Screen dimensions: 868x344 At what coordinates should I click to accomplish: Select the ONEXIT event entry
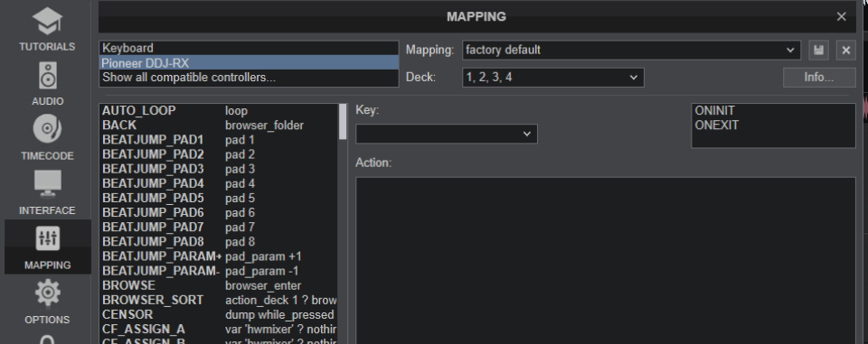click(x=716, y=125)
